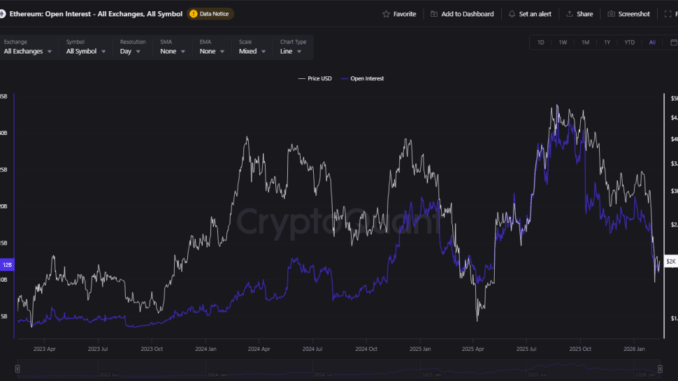Click the 2023 Apr axis label
Viewport: 678px width, 381px height.
point(45,349)
